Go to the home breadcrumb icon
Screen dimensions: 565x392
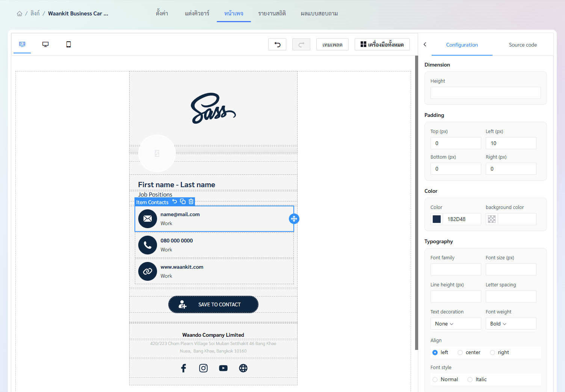point(20,14)
